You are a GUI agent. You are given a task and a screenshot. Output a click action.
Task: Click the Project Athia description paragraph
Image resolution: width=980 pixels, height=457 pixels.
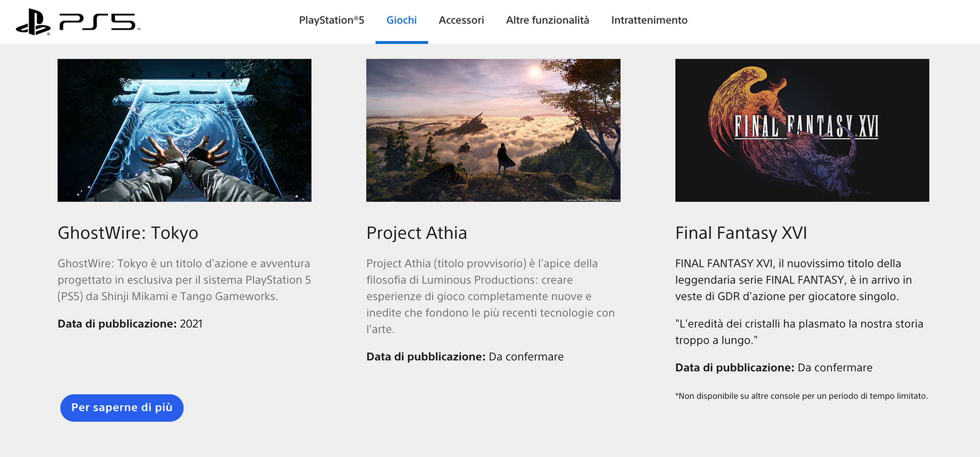tap(491, 296)
